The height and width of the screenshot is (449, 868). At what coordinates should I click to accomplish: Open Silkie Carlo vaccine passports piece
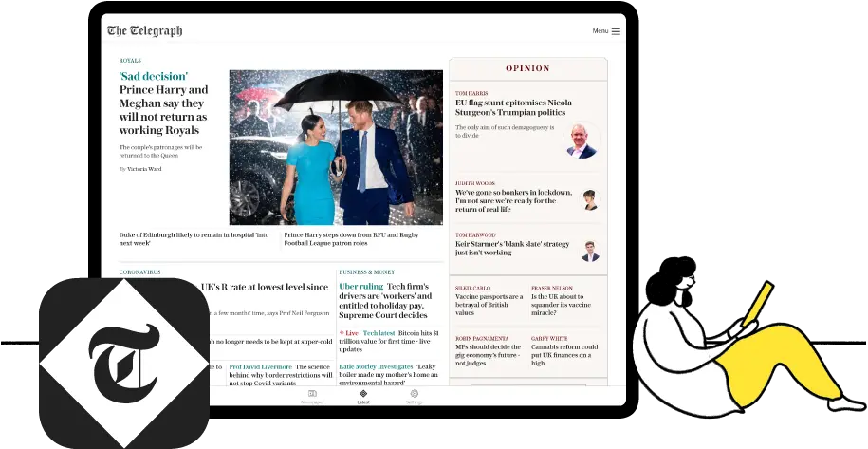(x=489, y=305)
